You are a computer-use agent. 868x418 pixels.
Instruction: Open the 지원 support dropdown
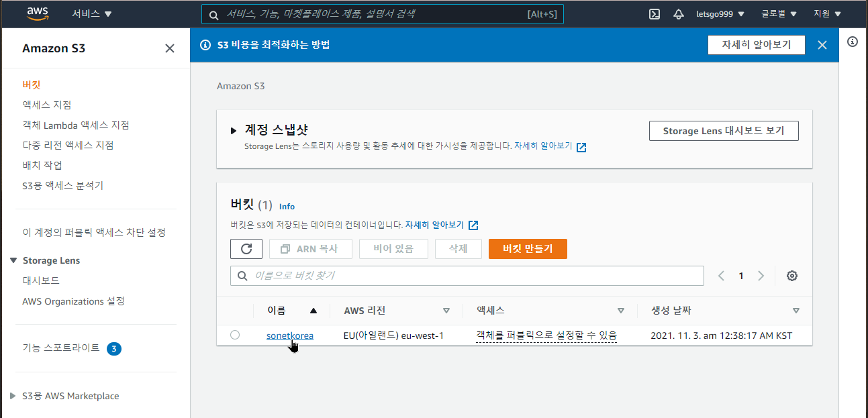(x=827, y=13)
